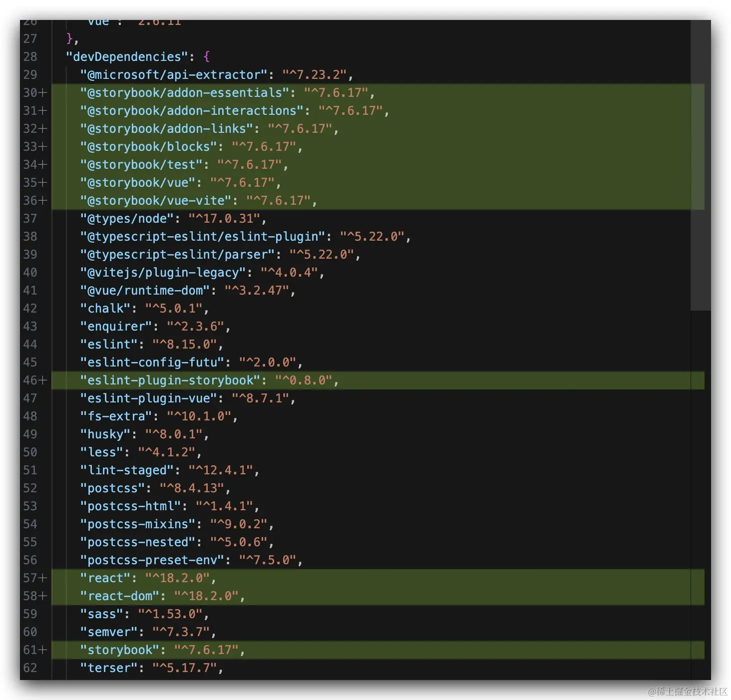Screen dimensions: 731x700
Task: Click "@typescript-eslint/eslint-plugin" entry
Action: (x=246, y=237)
